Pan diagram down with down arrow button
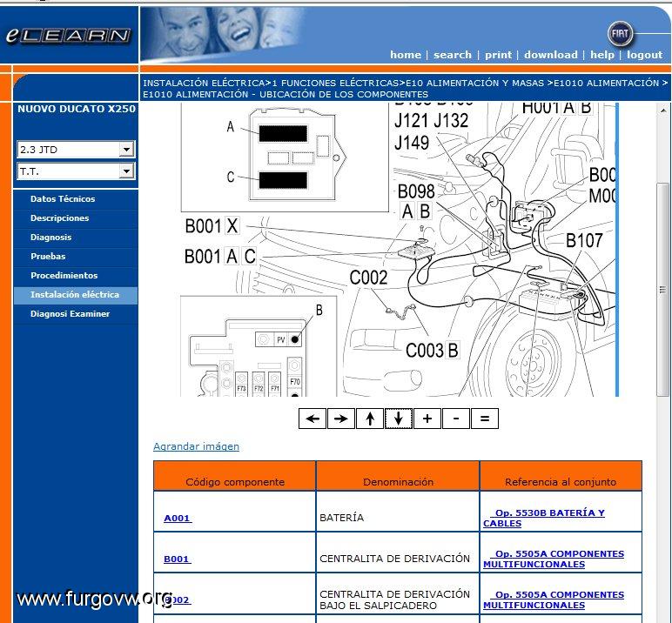The height and width of the screenshot is (623, 672). tap(399, 419)
